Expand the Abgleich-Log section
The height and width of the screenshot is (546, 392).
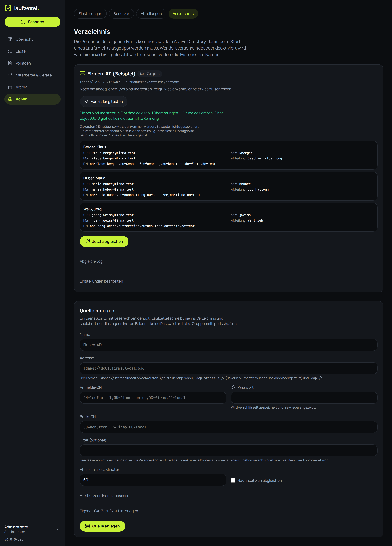(91, 261)
